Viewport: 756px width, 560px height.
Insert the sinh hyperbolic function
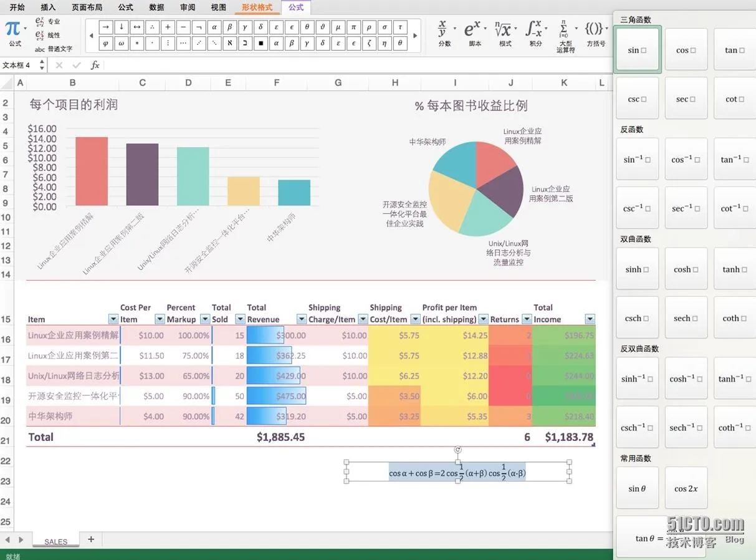pos(637,269)
